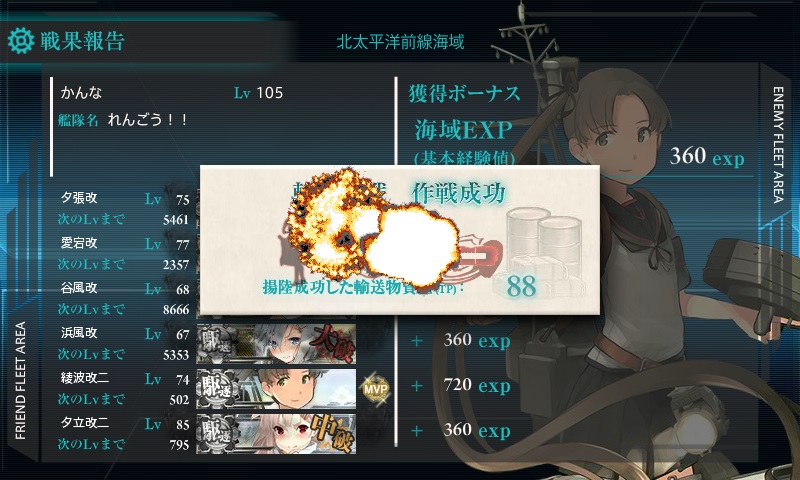Click the 大破 heavy damage stamp
Screen dimensions: 800x480
point(332,343)
